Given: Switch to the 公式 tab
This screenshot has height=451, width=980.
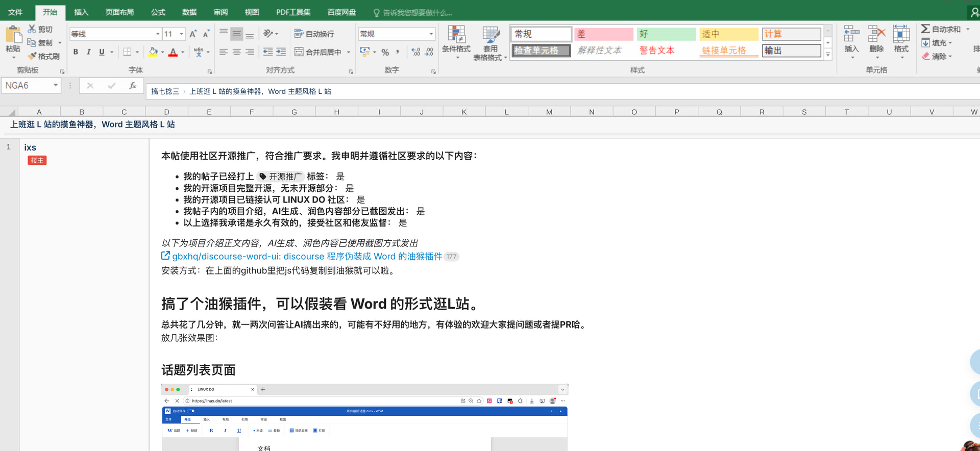Looking at the screenshot, I should pyautogui.click(x=158, y=12).
